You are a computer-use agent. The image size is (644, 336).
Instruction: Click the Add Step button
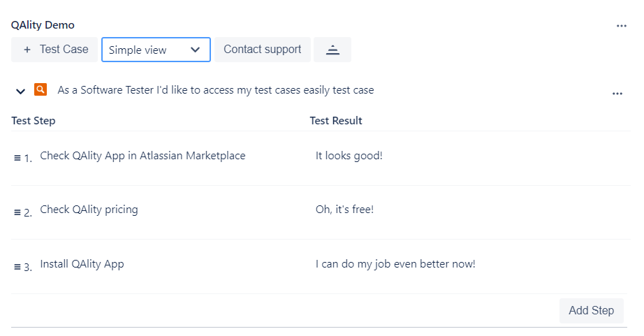click(592, 311)
